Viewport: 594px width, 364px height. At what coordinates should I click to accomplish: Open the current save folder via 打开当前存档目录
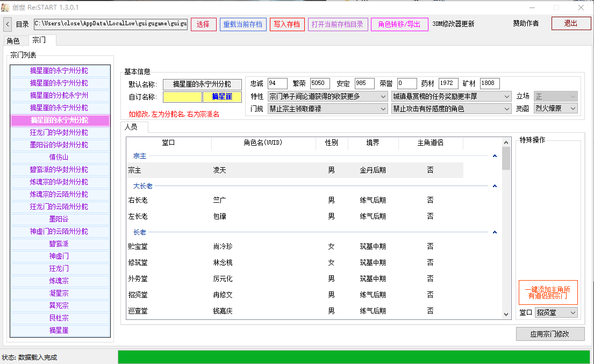click(338, 24)
